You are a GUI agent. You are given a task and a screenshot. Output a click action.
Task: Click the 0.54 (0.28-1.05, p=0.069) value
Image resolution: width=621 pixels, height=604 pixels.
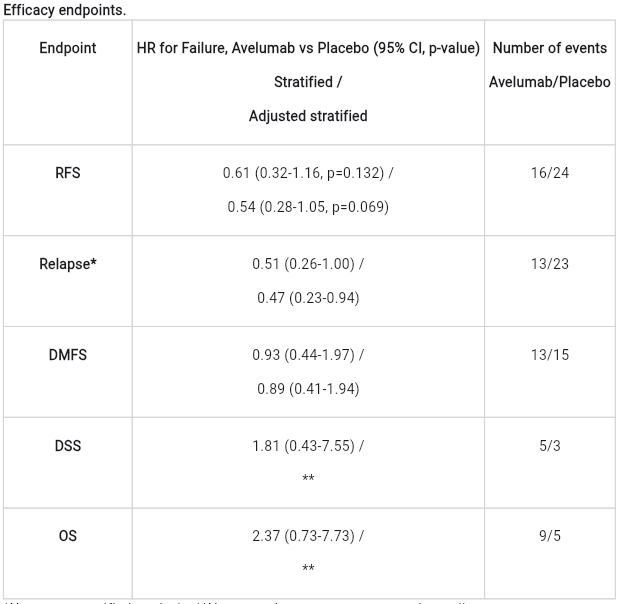coord(308,207)
